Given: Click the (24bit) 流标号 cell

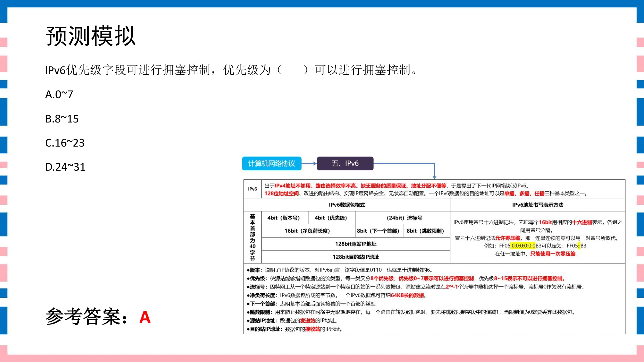Looking at the screenshot, I should coord(403,218).
